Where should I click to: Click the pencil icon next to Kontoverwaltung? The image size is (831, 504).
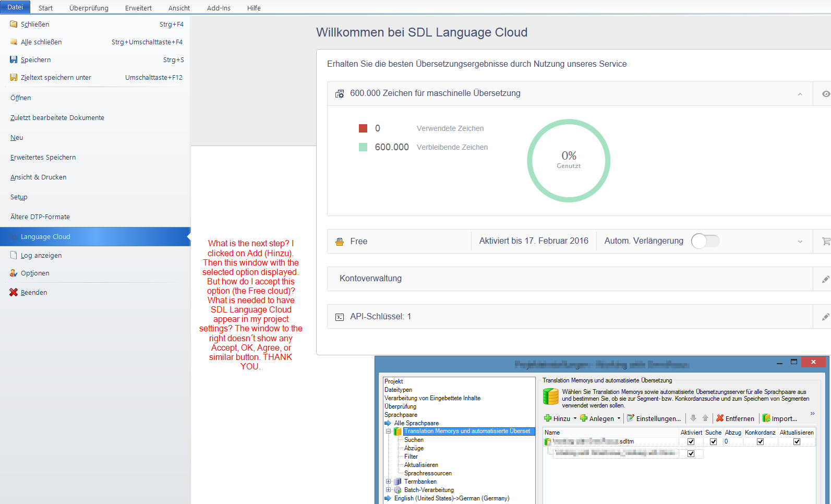pyautogui.click(x=825, y=279)
